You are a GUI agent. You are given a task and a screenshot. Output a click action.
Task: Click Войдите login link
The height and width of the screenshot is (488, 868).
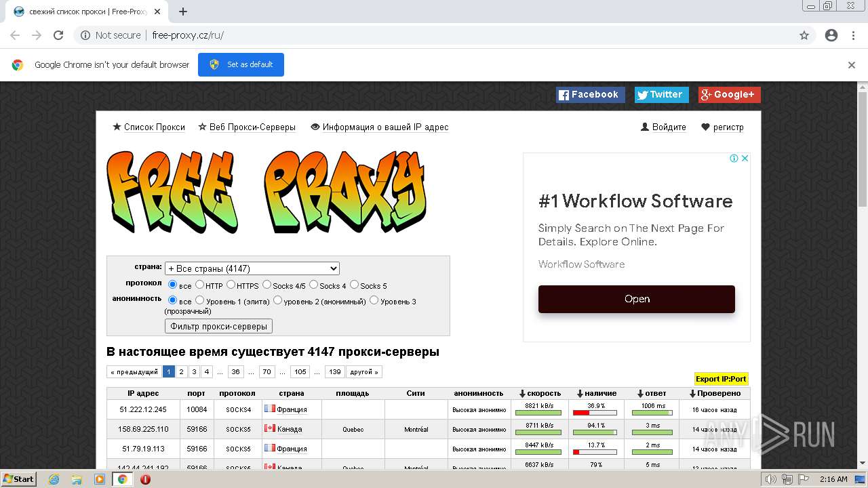point(663,127)
